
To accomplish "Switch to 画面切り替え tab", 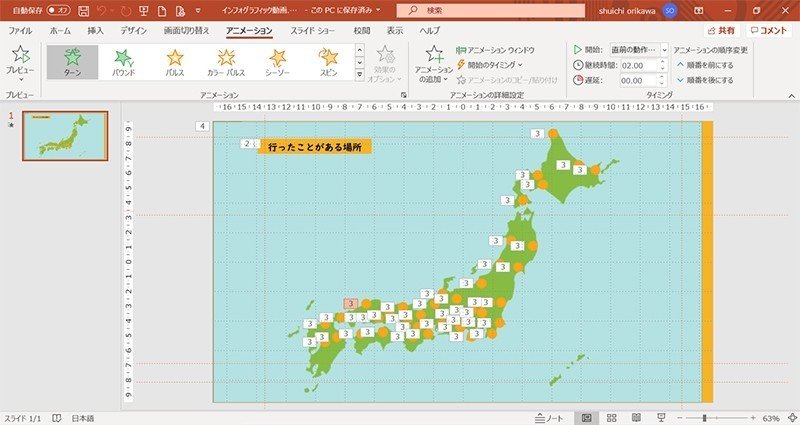I will click(187, 31).
